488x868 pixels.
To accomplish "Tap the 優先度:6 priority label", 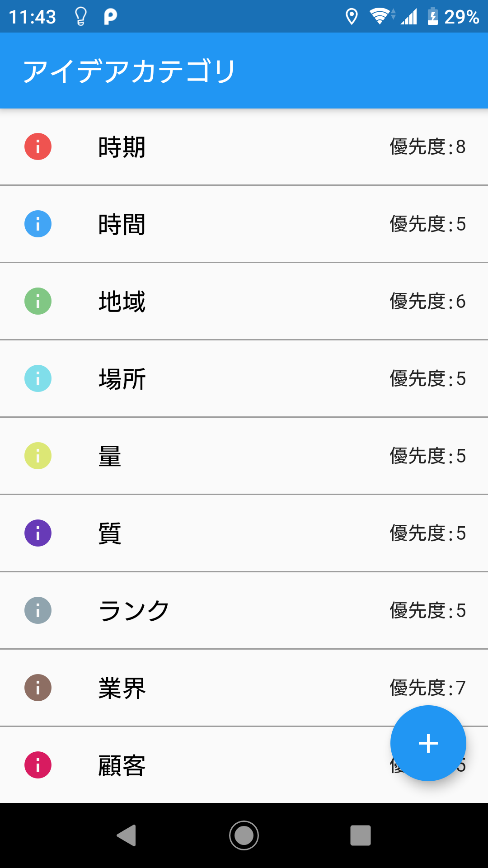I will pos(427,302).
